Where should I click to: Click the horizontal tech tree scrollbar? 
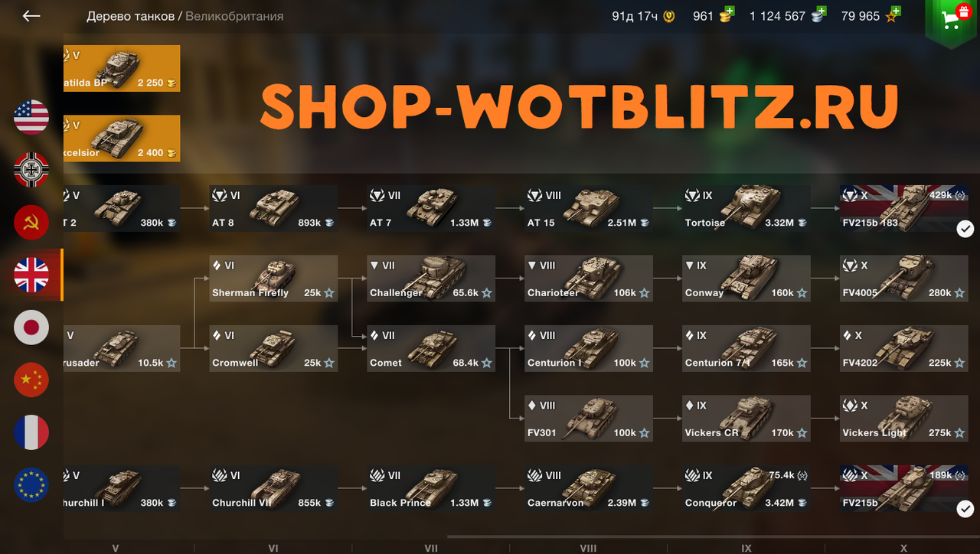713,537
